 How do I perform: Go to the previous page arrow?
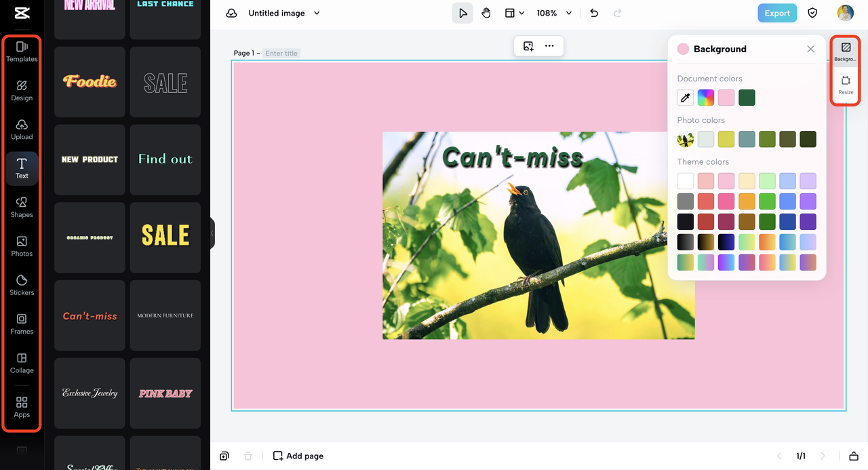(779, 456)
